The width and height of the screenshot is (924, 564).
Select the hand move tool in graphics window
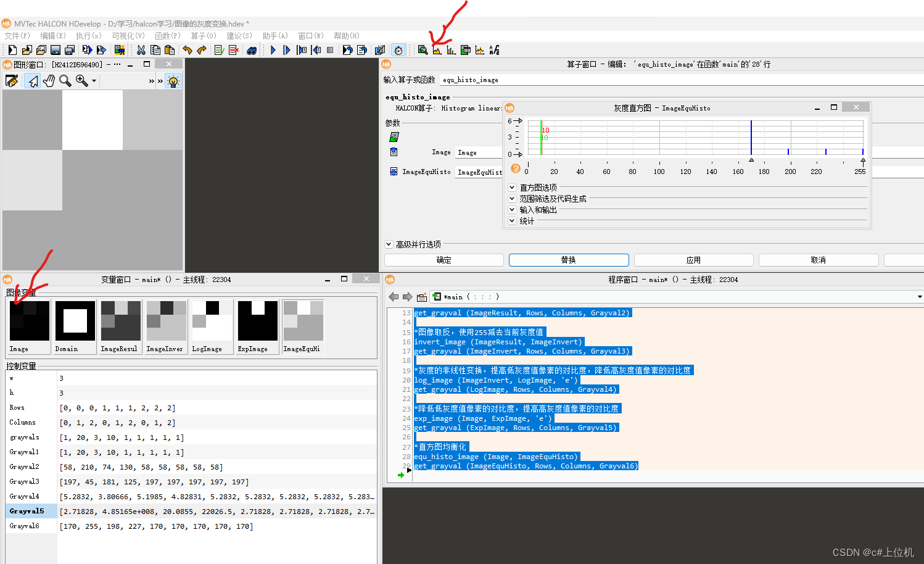click(49, 81)
